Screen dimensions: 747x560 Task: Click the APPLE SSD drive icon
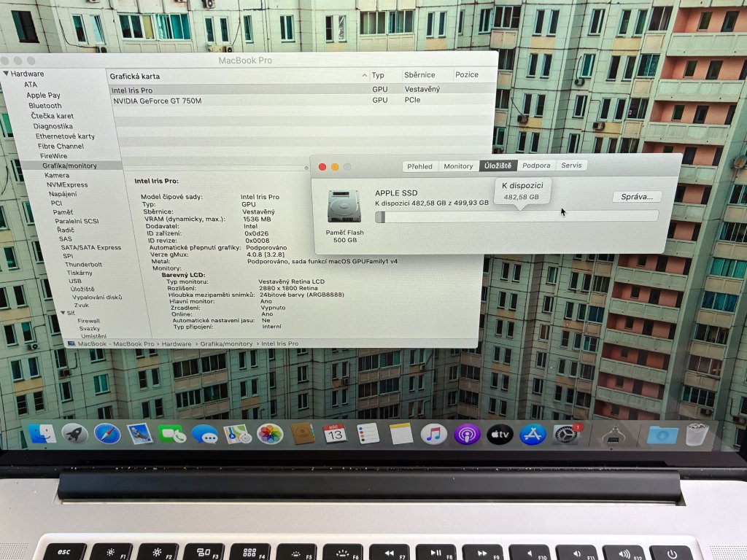click(x=344, y=206)
